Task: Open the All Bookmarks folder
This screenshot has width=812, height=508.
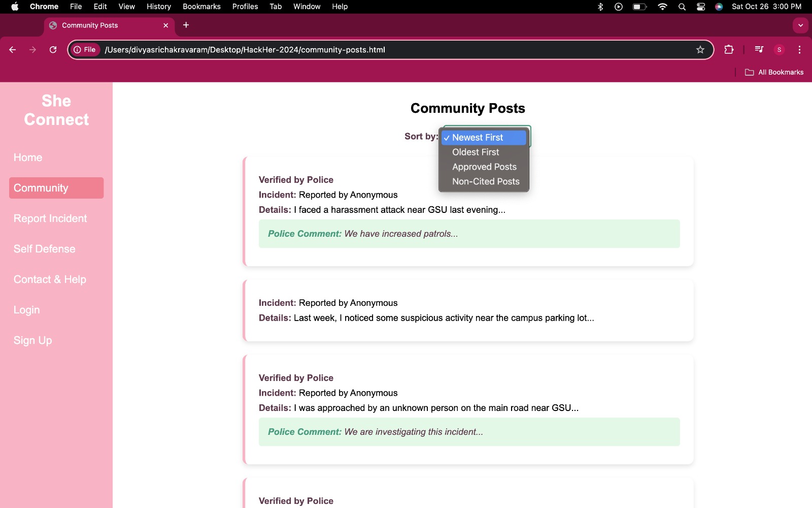Action: coord(774,72)
